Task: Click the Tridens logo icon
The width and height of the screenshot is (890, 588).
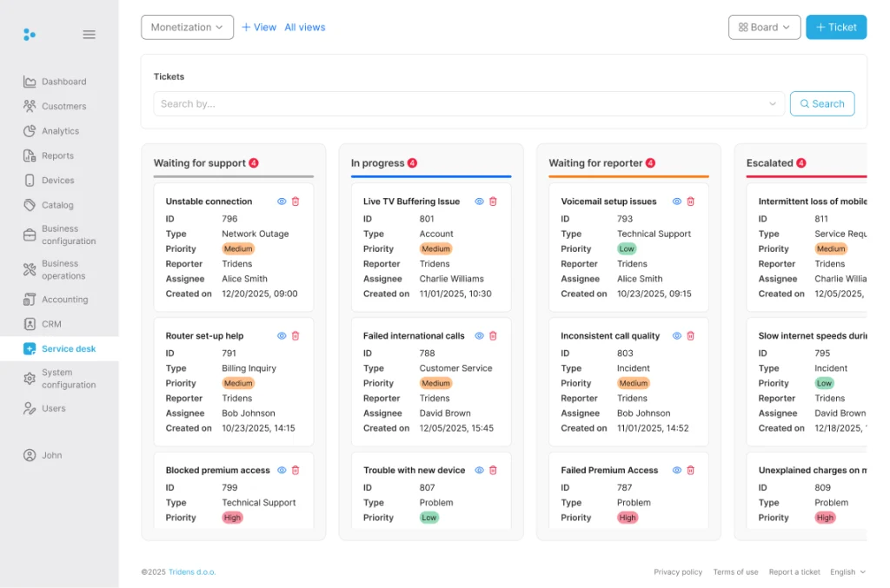Action: pos(30,35)
